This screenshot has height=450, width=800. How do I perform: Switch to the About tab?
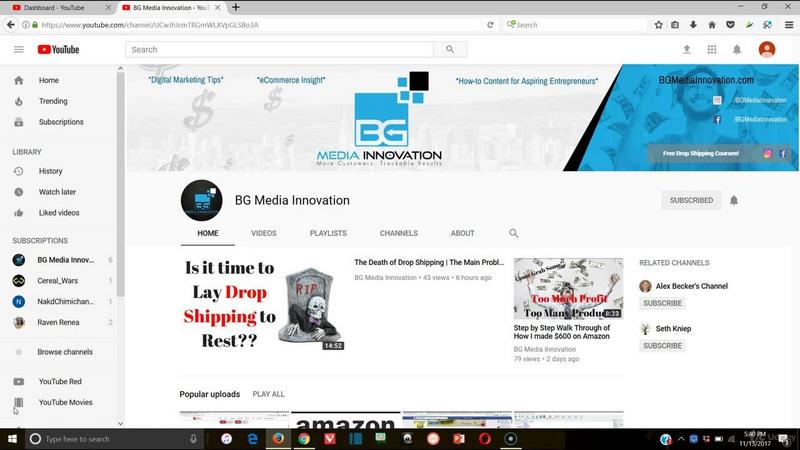462,233
